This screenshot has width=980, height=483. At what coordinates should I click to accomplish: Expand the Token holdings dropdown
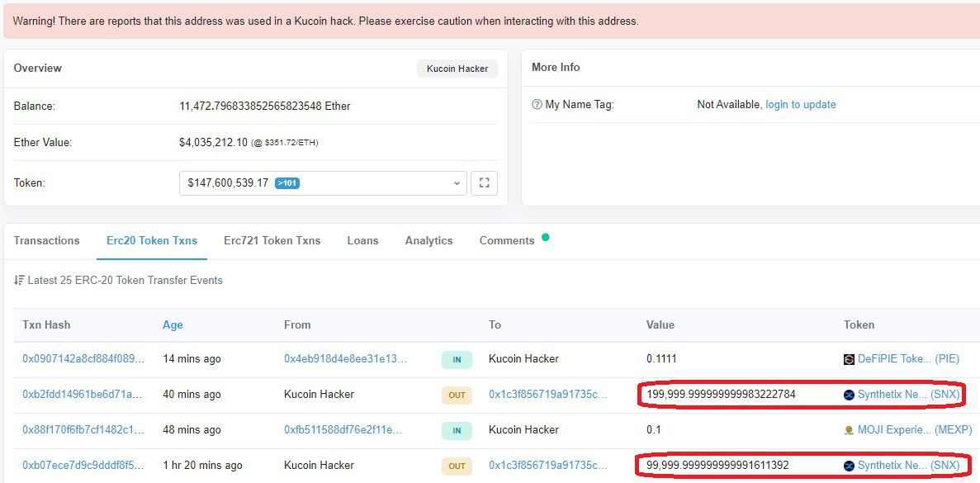tap(323, 183)
